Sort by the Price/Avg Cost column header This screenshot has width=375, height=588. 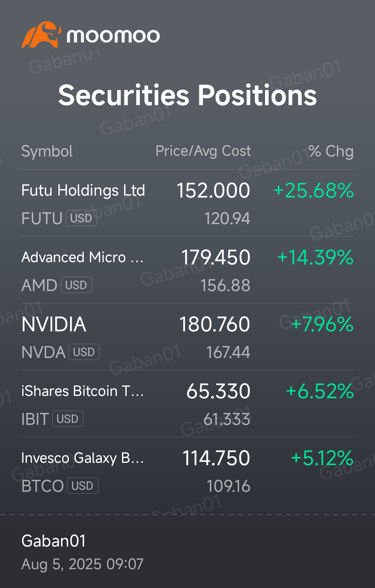[203, 151]
